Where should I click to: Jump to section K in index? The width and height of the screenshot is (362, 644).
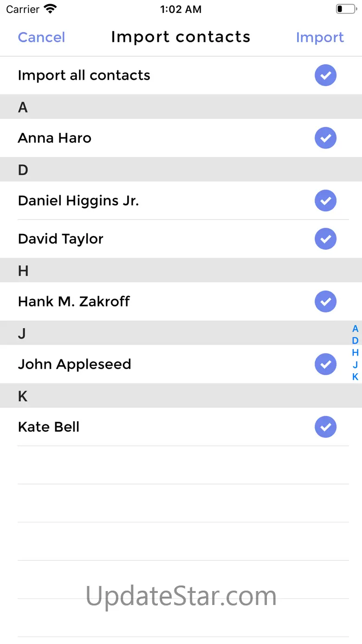355,377
